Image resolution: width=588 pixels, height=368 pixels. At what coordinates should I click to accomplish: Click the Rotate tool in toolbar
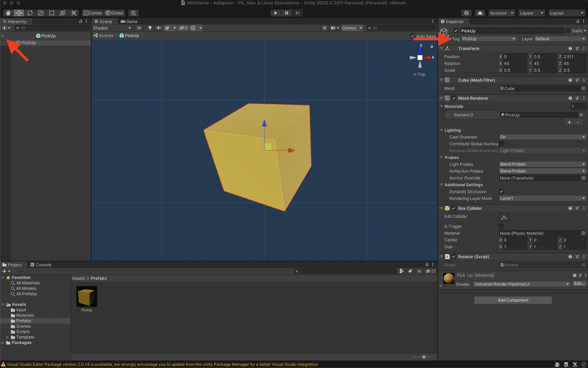30,13
